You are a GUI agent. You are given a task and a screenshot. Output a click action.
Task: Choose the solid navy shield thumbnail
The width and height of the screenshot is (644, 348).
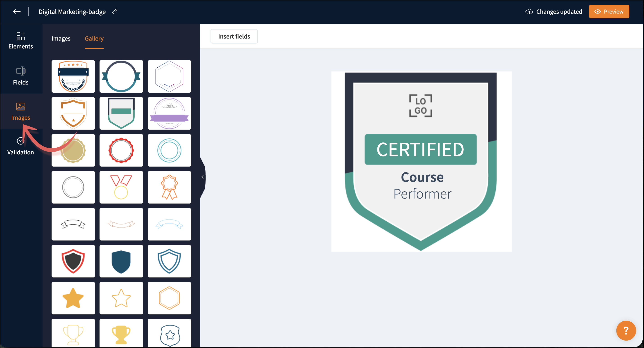[x=121, y=261]
